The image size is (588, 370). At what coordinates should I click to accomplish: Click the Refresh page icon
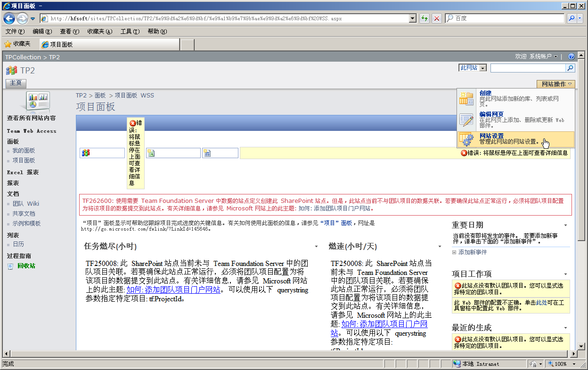(425, 18)
